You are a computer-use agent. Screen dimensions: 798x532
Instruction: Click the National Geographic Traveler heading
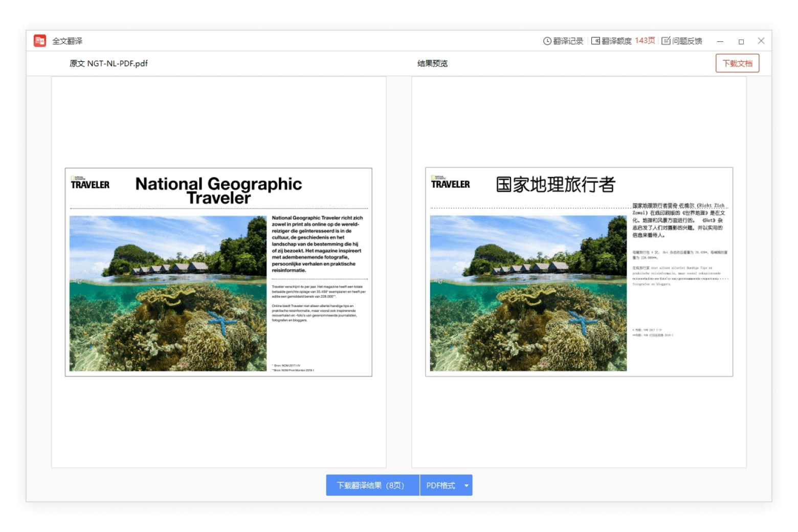[218, 190]
